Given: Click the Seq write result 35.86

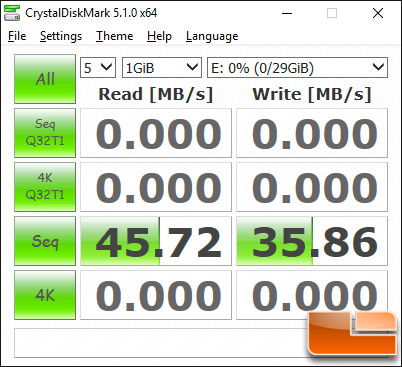Looking at the screenshot, I should tap(312, 241).
